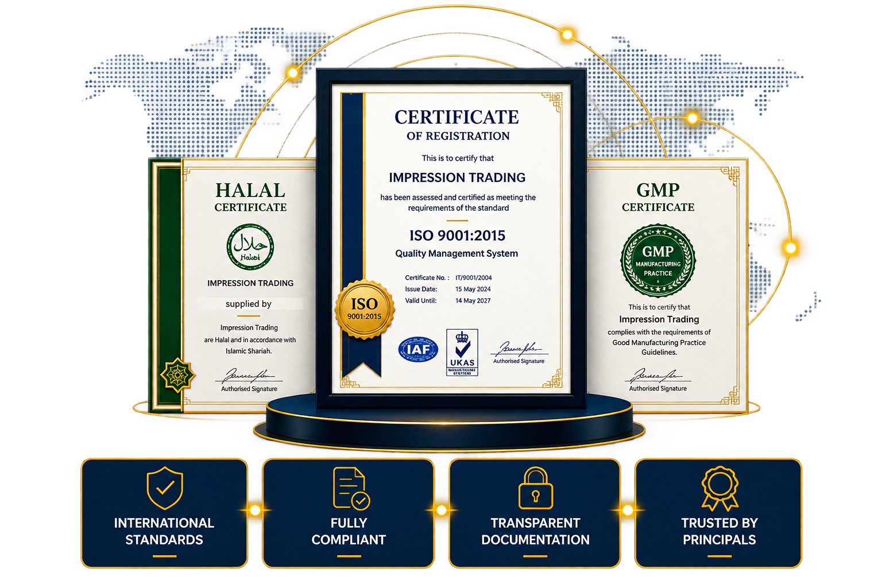Click the valid until date "14 May 2027"
The height and width of the screenshot is (588, 882).
(473, 301)
